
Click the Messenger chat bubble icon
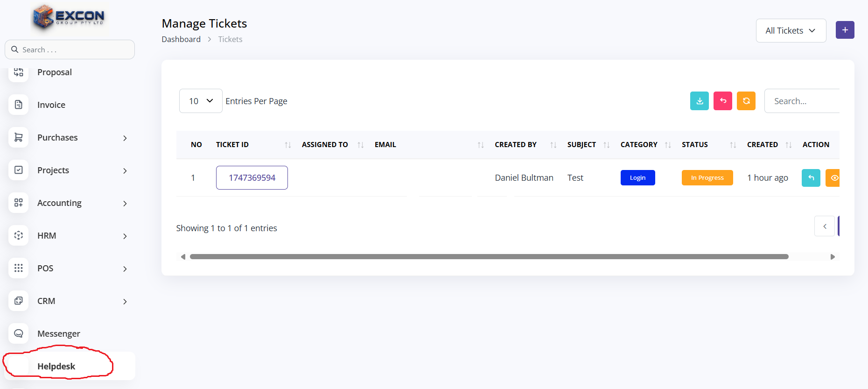tap(19, 333)
